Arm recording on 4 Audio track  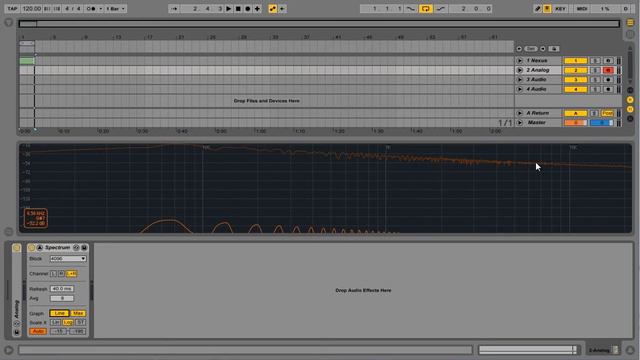608,89
